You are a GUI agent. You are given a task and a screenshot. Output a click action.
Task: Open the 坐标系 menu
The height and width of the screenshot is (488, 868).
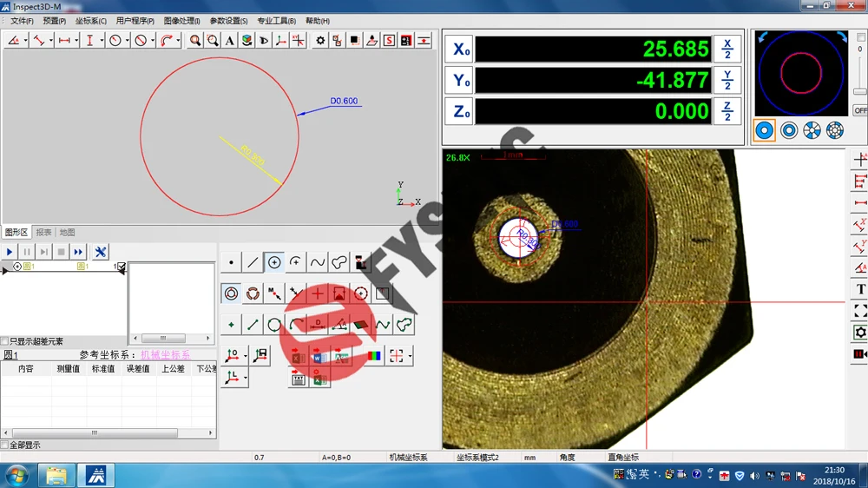[x=91, y=21]
